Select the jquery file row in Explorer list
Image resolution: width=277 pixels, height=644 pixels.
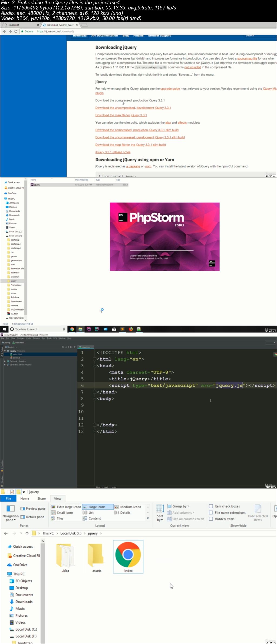pyautogui.click(x=79, y=185)
